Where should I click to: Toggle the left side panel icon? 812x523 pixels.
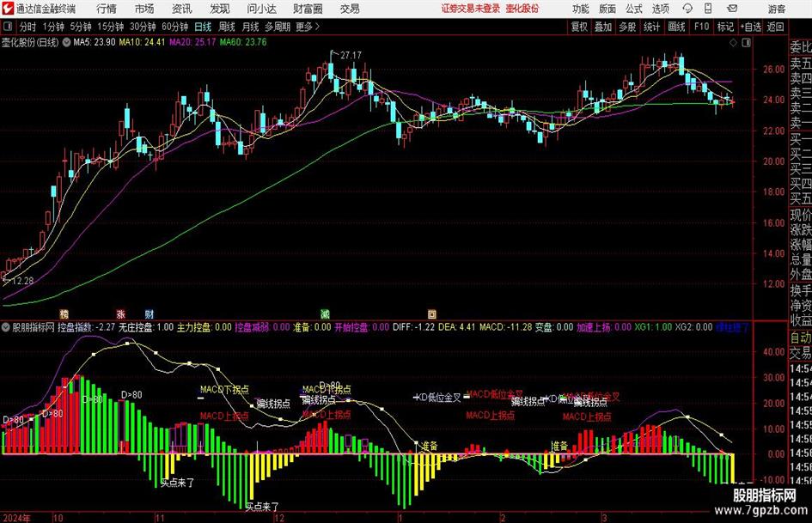(x=8, y=27)
